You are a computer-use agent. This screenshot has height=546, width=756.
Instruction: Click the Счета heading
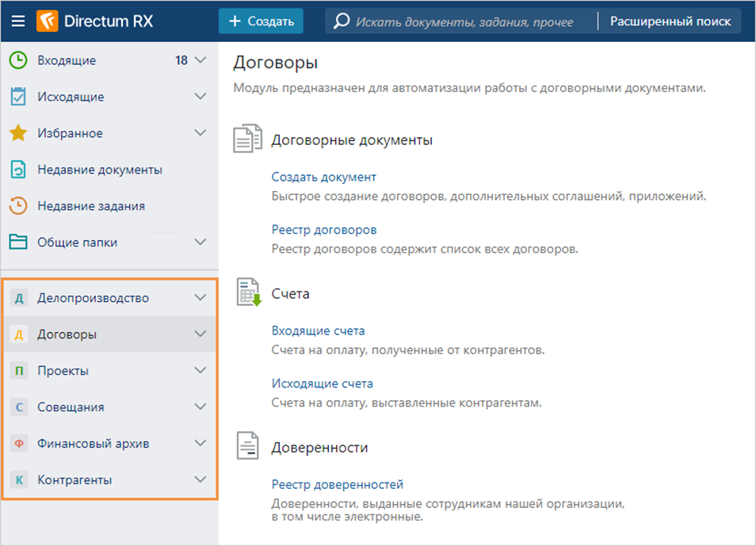pos(290,294)
